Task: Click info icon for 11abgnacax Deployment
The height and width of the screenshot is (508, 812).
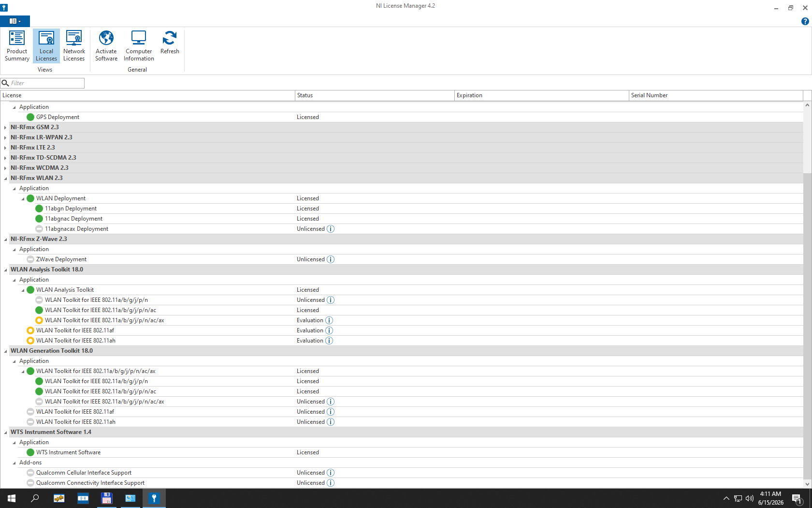Action: [331, 229]
